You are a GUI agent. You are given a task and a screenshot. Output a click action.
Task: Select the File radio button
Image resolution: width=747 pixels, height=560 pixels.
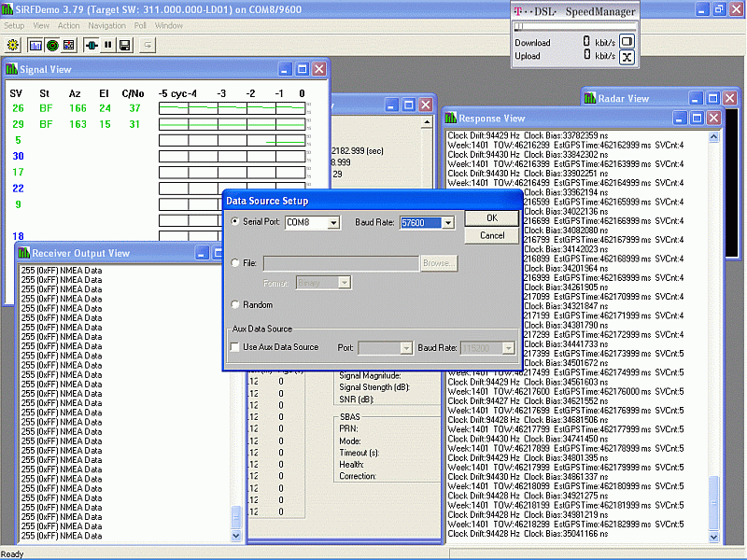pos(235,264)
